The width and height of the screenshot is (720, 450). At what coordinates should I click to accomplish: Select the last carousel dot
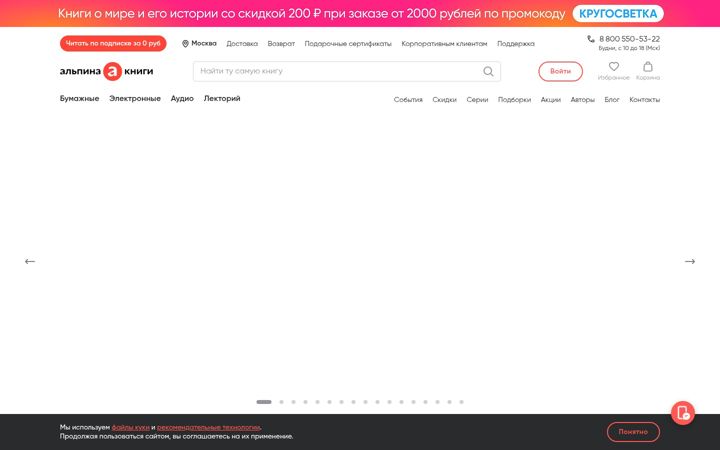(461, 402)
